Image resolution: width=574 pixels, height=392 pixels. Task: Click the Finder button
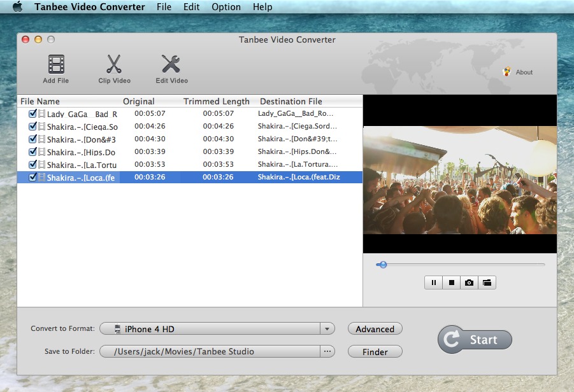click(375, 352)
